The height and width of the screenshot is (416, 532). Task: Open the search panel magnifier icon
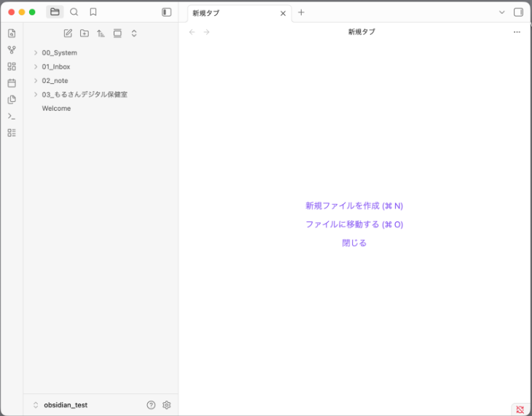click(x=74, y=12)
